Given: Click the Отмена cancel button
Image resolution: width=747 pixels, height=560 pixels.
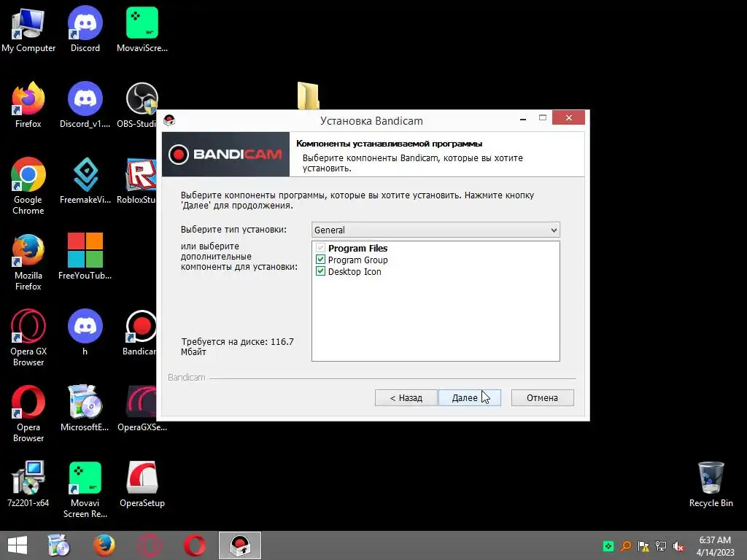Looking at the screenshot, I should pos(542,397).
